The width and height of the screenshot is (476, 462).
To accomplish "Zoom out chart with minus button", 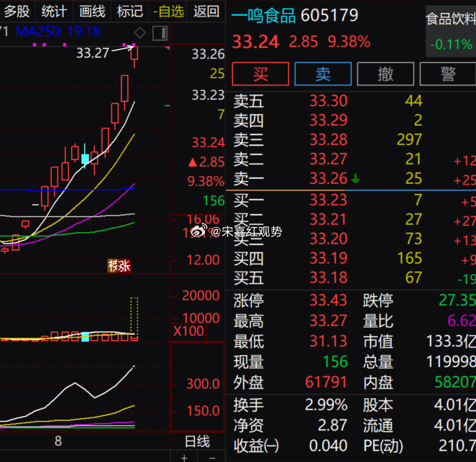I will pos(212,457).
